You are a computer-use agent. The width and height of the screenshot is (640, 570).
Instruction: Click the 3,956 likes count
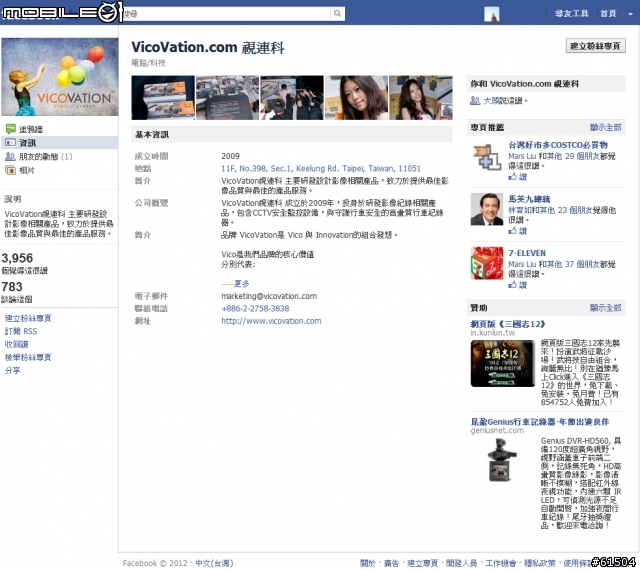pos(17,258)
